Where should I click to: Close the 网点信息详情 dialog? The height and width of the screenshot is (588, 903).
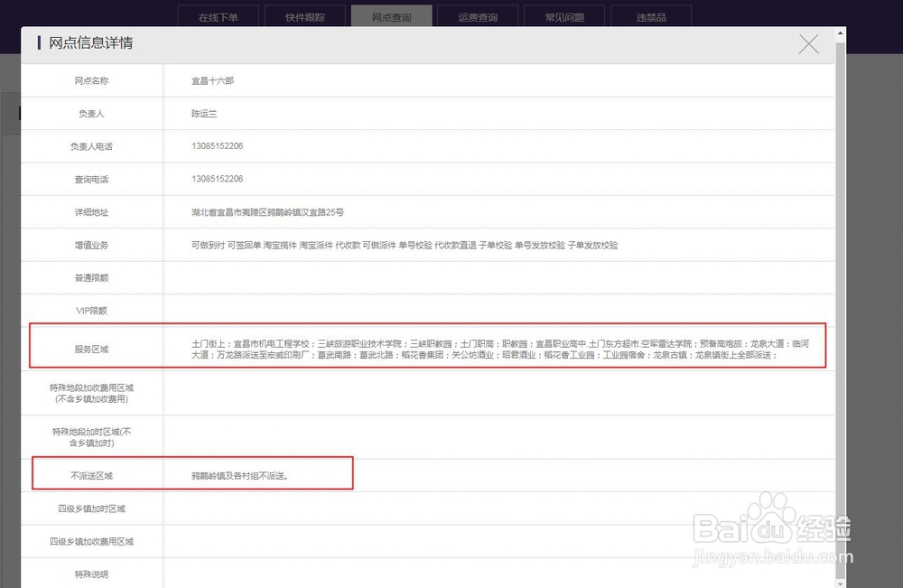tap(808, 43)
